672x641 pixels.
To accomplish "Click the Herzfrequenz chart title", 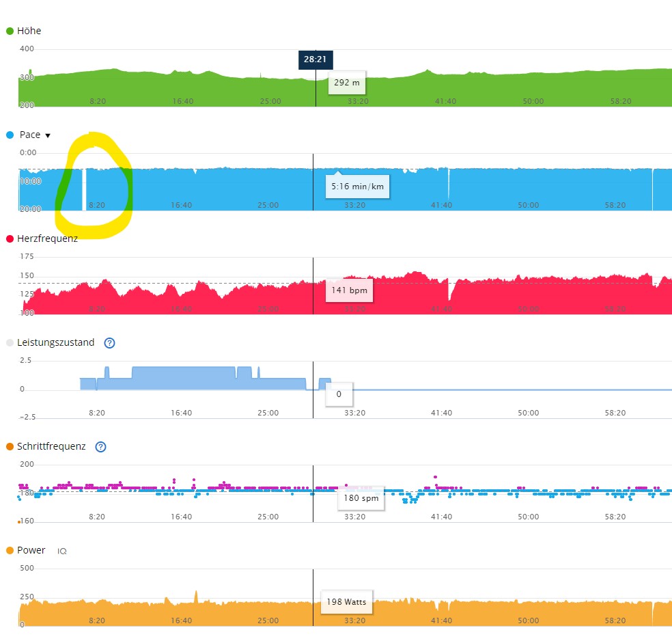I will pos(47,238).
